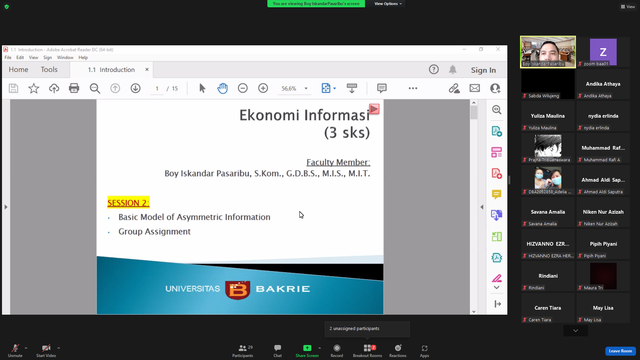Expand more right-pane tools with chevron

pos(497,288)
